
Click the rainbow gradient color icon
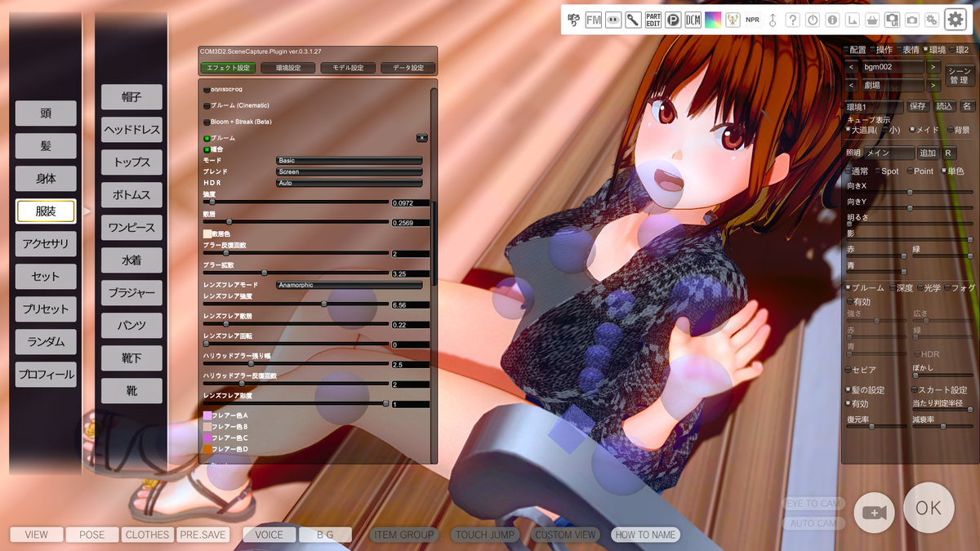pos(713,20)
